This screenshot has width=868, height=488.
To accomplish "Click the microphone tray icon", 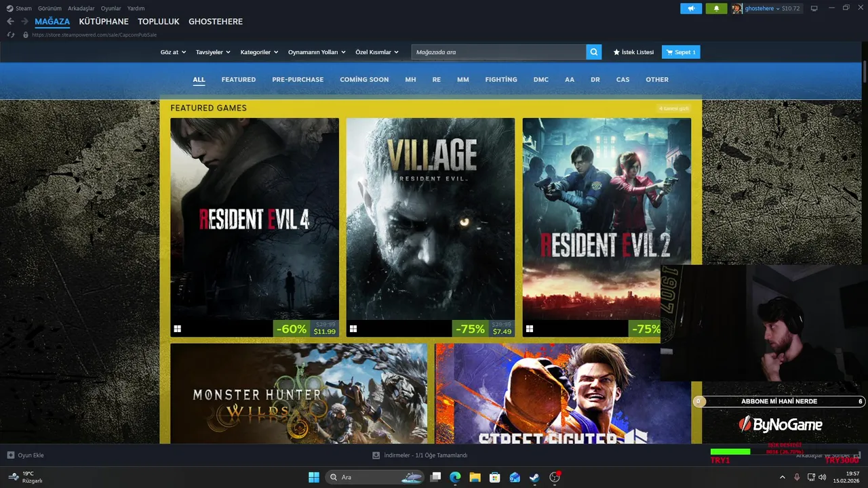I will (x=797, y=477).
